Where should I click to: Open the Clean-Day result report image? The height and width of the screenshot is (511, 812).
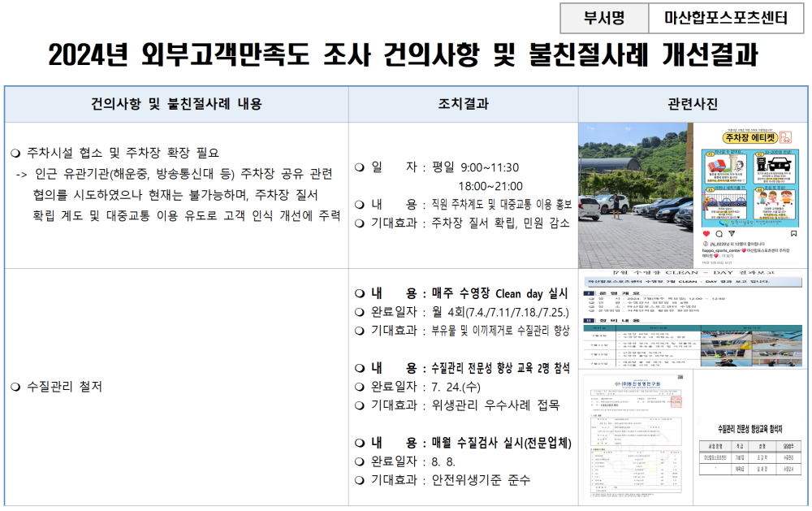(x=693, y=320)
